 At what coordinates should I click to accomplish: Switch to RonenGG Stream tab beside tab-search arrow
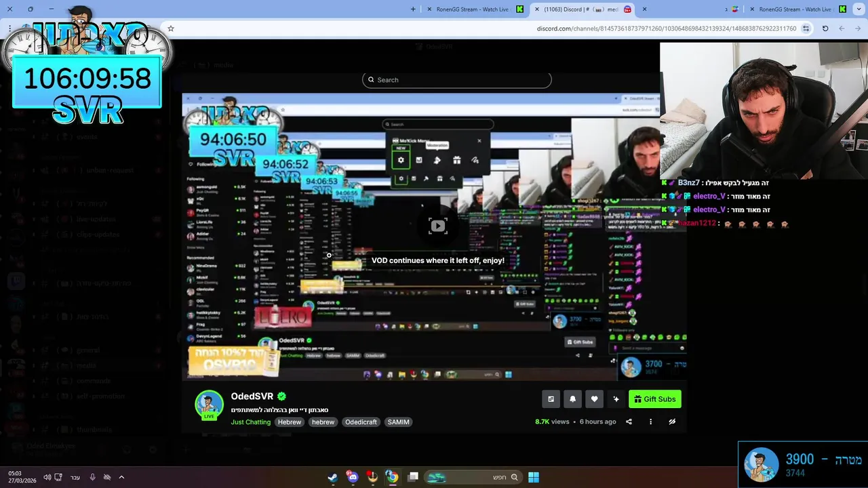(797, 9)
